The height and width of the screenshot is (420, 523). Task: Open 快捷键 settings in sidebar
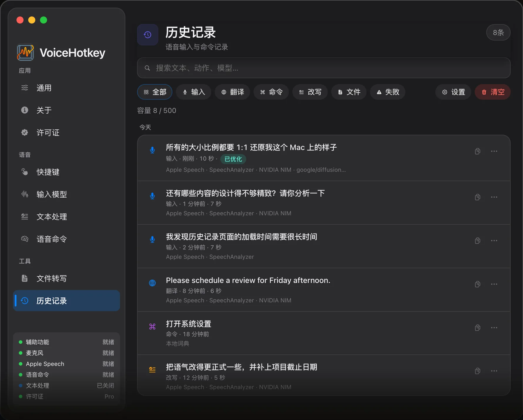(66, 172)
